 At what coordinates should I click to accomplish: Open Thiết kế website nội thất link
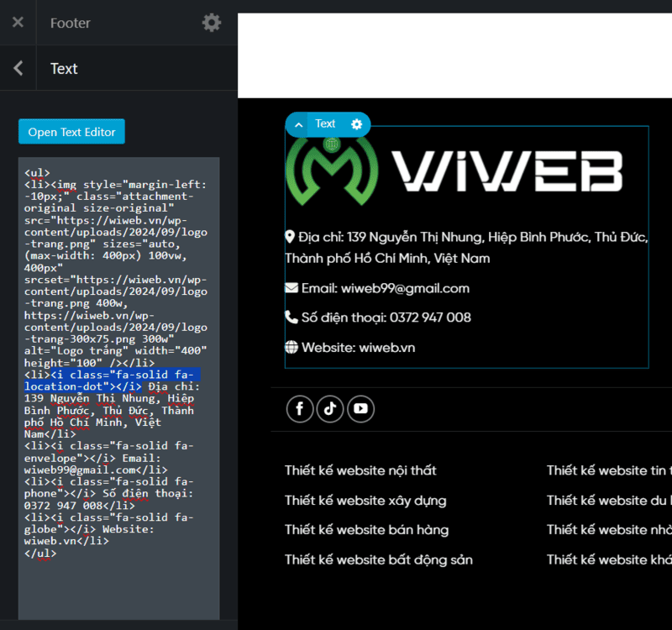[360, 470]
